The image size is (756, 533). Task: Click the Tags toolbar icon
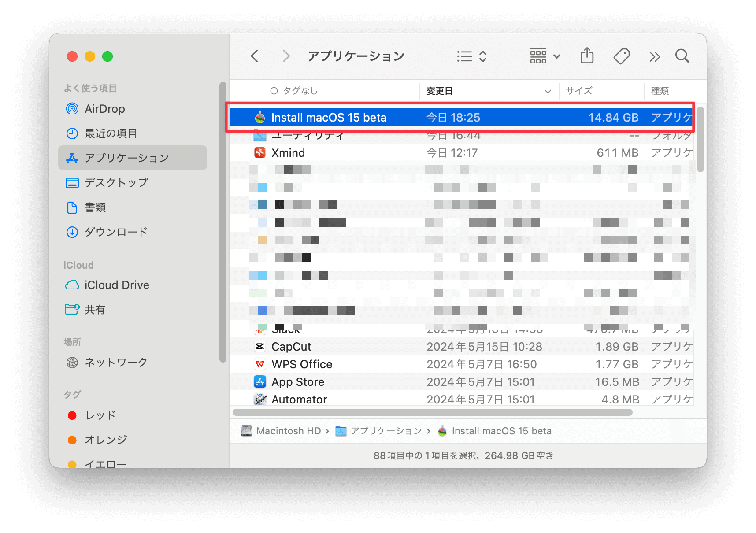click(x=621, y=56)
